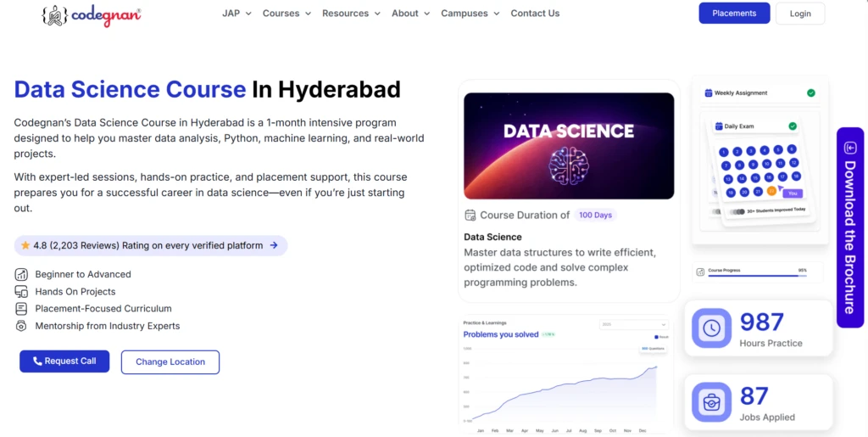Click the Course Progress bar
The height and width of the screenshot is (437, 868).
tap(757, 275)
